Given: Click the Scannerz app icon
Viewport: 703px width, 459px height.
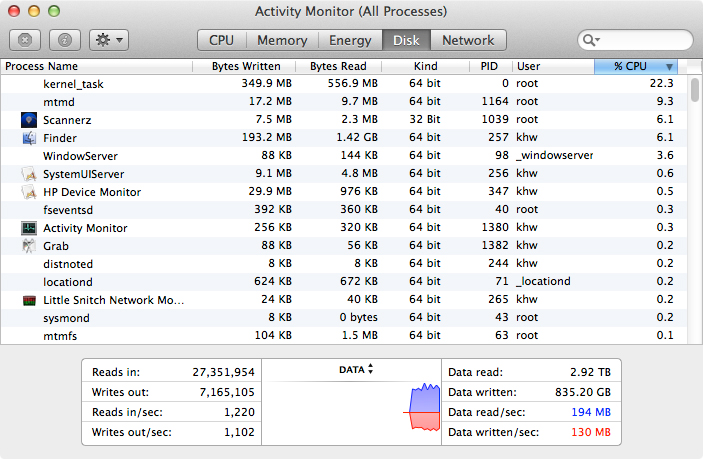Looking at the screenshot, I should pos(29,120).
